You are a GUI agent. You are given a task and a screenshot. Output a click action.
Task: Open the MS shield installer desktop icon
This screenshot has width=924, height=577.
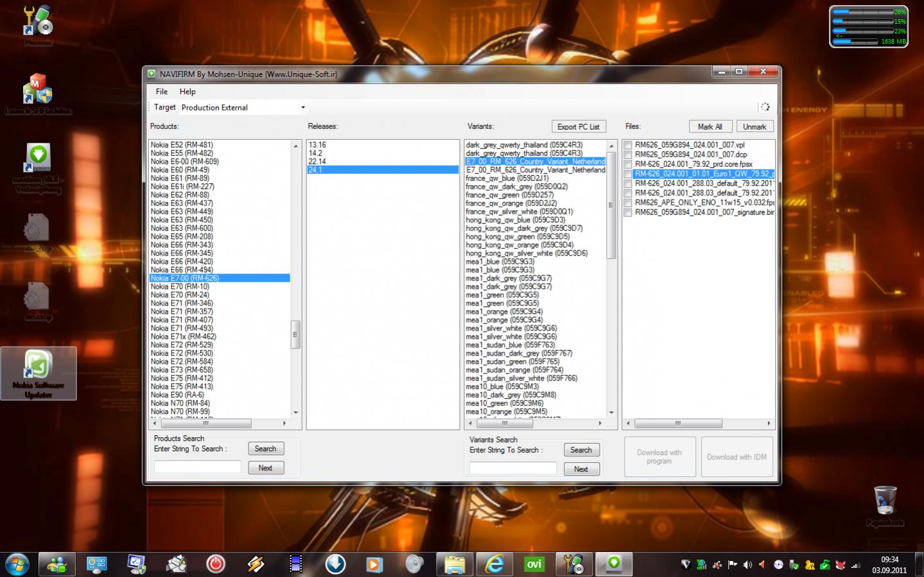(x=37, y=89)
